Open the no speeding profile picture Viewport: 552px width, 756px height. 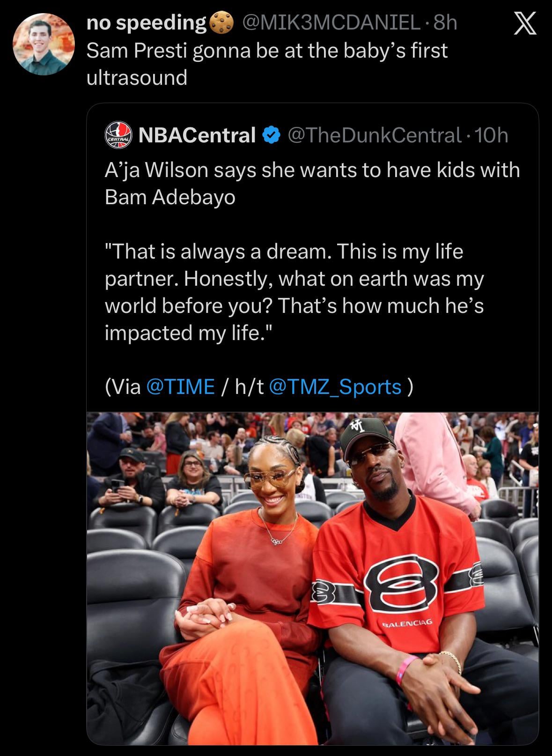click(x=44, y=44)
